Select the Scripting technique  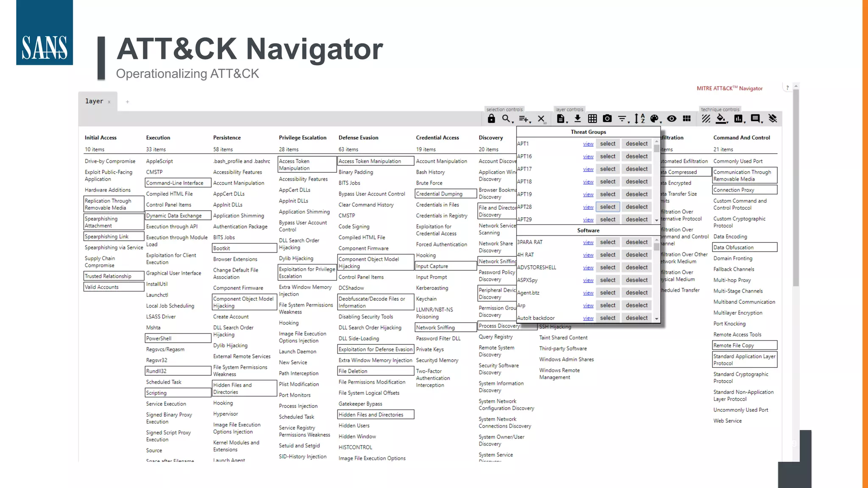click(178, 393)
